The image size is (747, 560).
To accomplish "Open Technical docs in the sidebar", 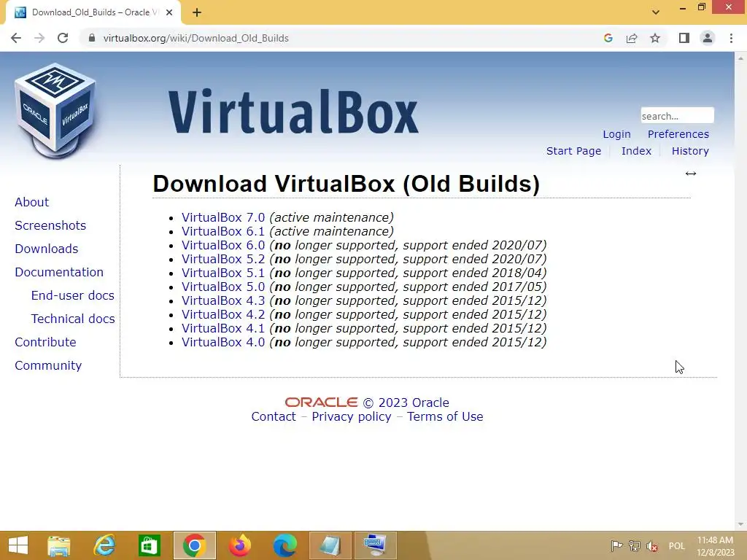I will [73, 319].
